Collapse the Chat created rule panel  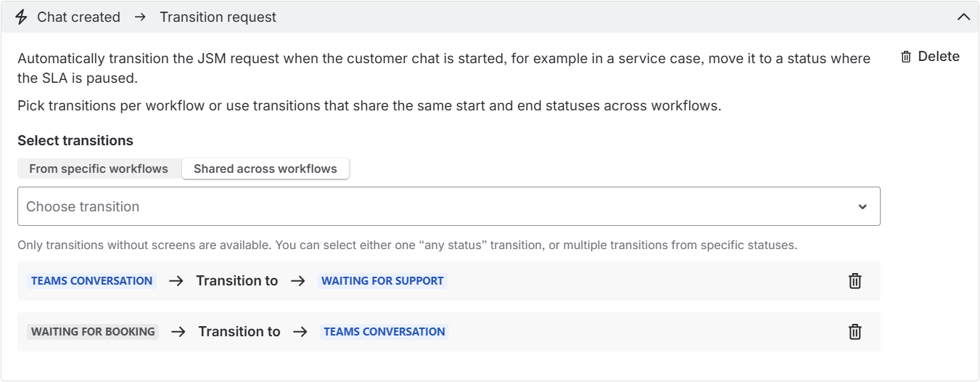[963, 17]
